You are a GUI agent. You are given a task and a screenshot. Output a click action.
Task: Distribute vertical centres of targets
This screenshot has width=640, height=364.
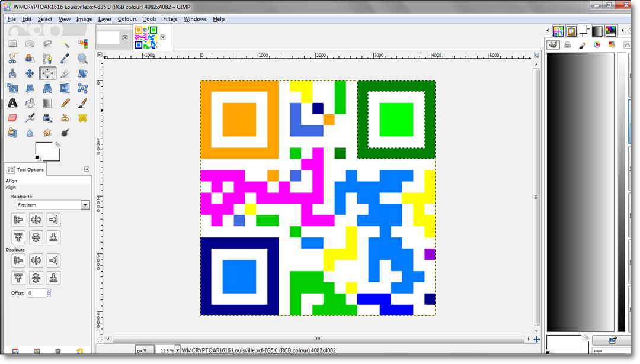[36, 278]
